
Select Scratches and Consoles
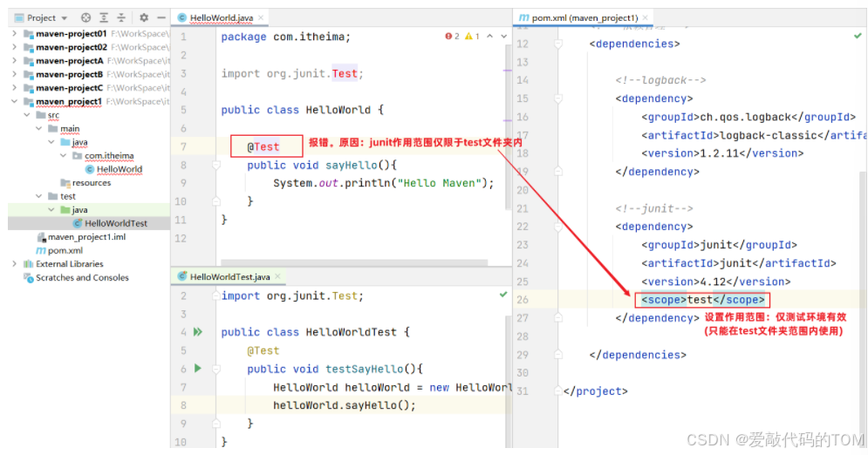coord(76,277)
